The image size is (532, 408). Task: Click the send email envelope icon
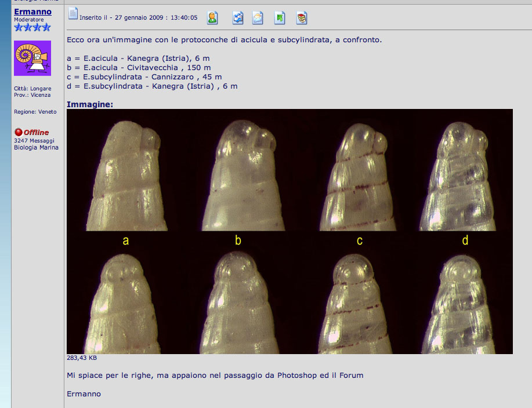(x=258, y=18)
